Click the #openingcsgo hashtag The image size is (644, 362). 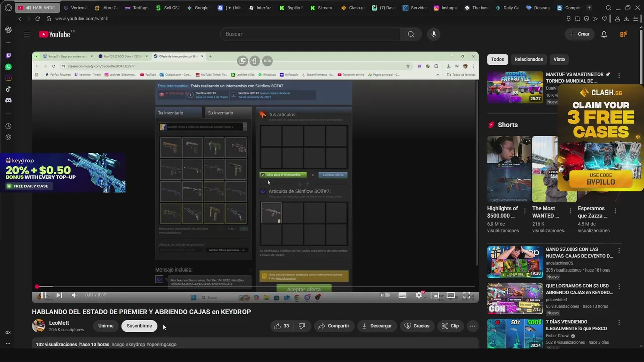[162, 344]
